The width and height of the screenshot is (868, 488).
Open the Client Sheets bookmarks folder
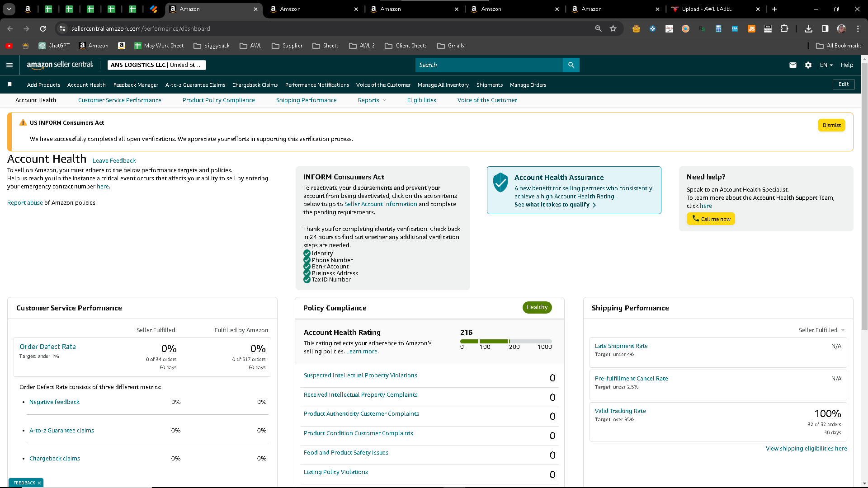click(406, 46)
